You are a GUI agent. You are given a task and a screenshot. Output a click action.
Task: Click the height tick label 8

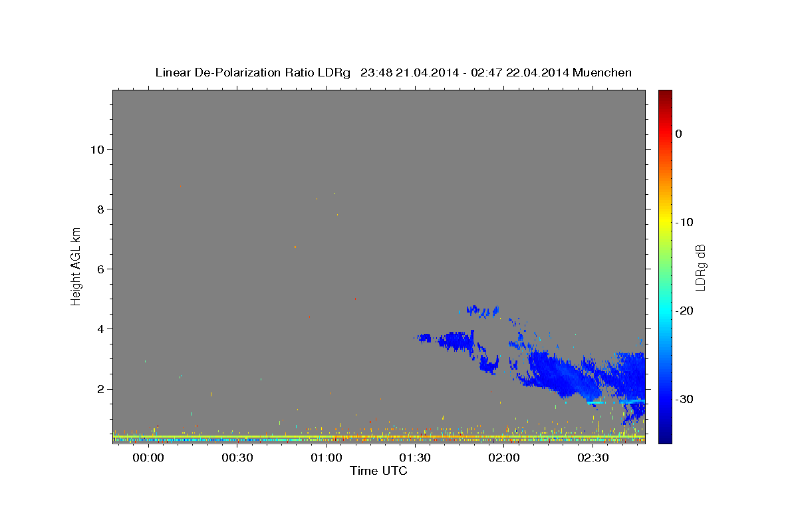coord(100,209)
